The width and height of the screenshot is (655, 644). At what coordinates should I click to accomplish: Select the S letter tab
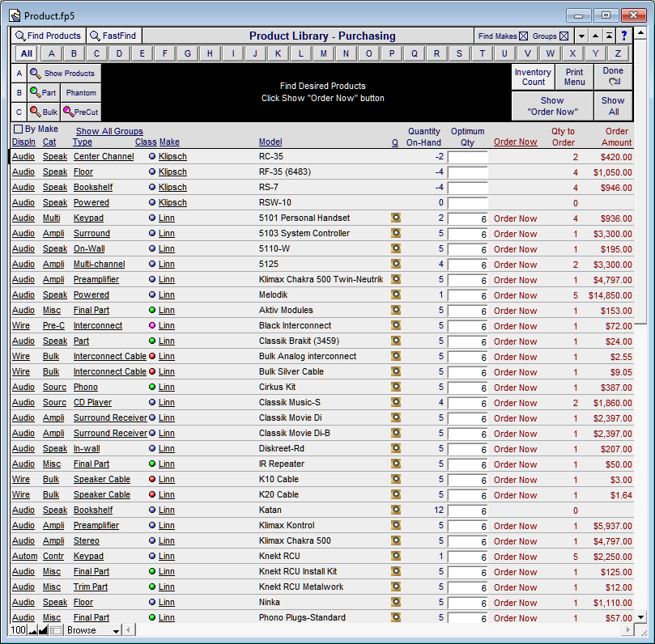(x=459, y=53)
